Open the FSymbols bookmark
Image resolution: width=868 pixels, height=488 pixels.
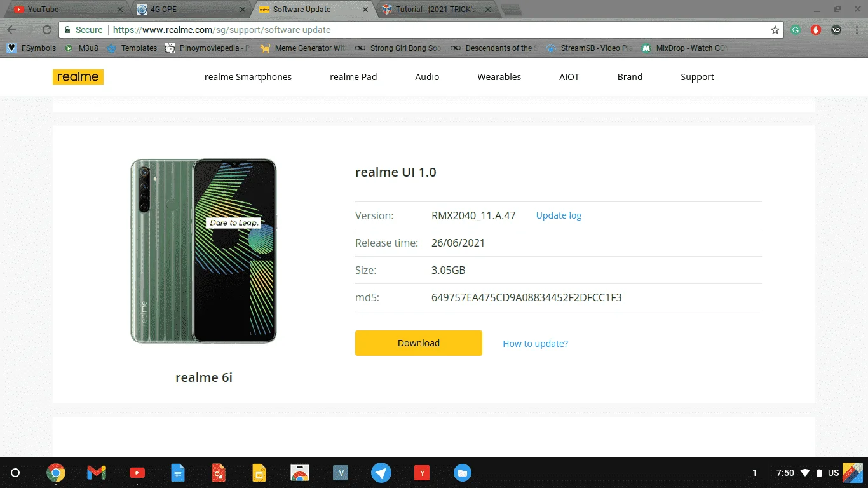pyautogui.click(x=32, y=48)
